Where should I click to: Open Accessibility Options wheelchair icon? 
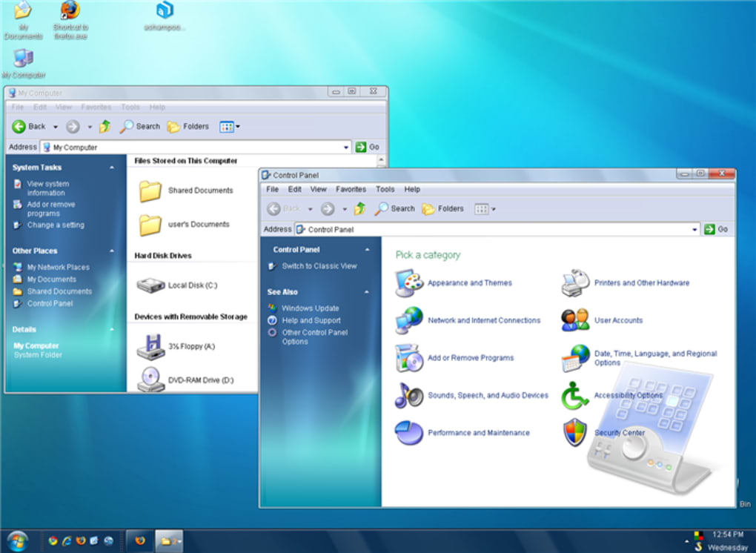point(574,395)
